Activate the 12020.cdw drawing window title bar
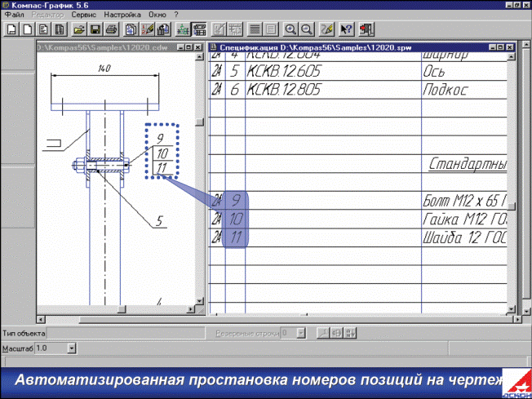Image resolution: width=532 pixels, height=399 pixels. pos(107,47)
